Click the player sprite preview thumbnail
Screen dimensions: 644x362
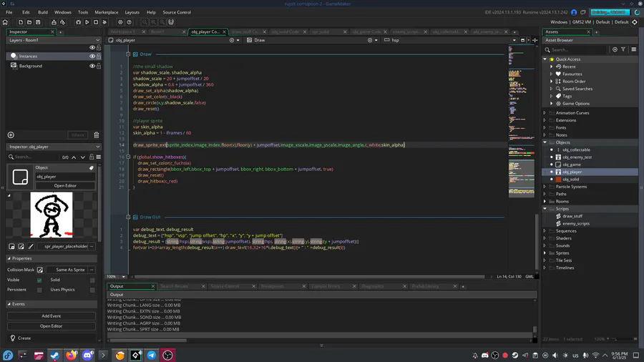52,215
